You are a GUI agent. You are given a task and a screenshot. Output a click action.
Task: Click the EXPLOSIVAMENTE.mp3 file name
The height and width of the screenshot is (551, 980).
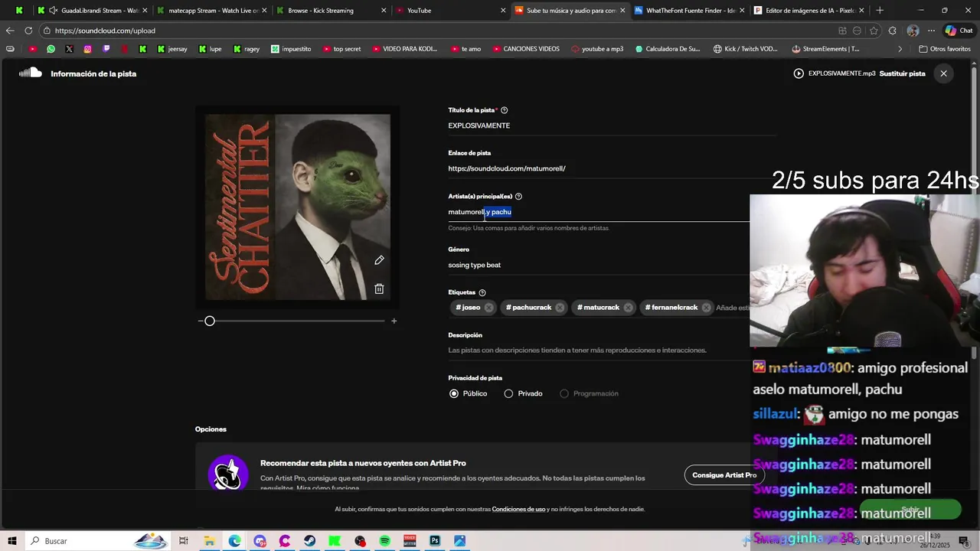[841, 73]
